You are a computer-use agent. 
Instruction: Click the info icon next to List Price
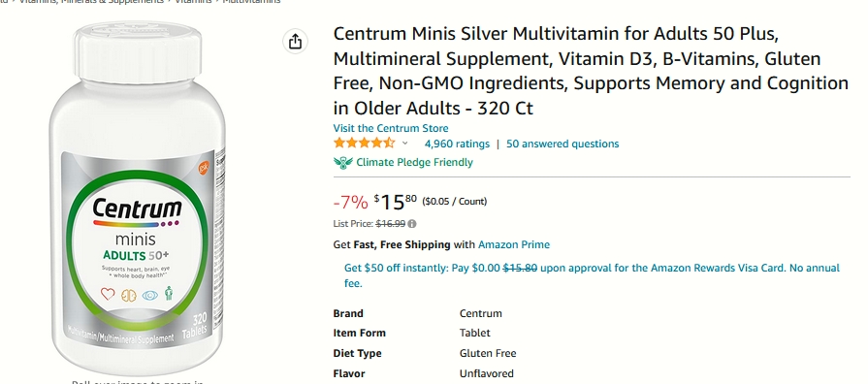pyautogui.click(x=412, y=224)
